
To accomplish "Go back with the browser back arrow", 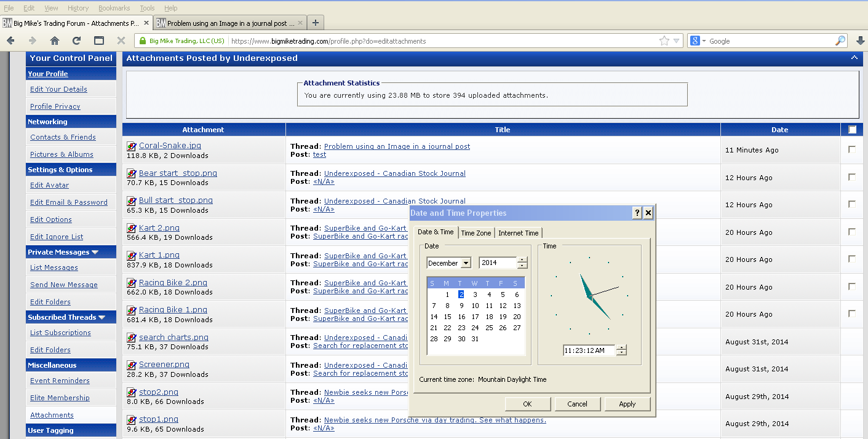I will click(x=10, y=41).
